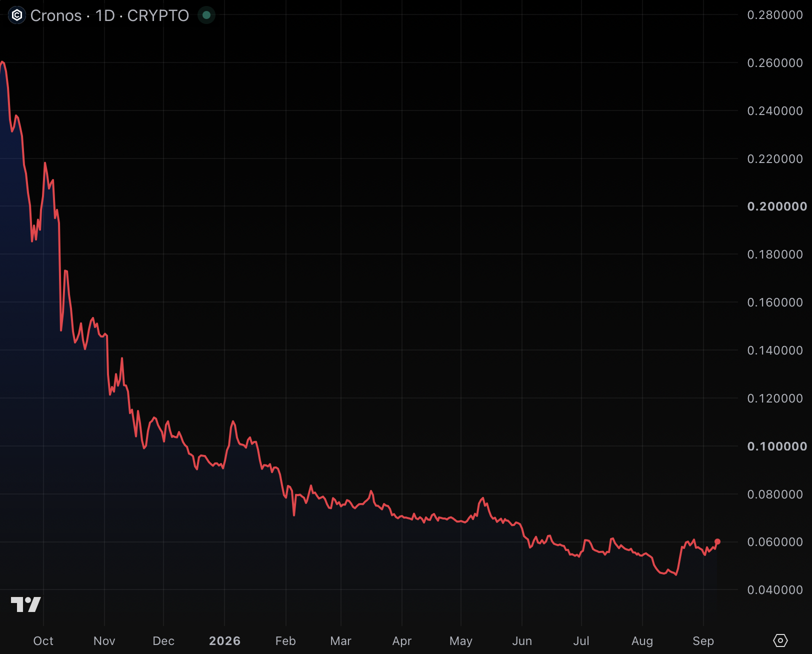Open the Cronos 1D CRYPTO symbol title
Viewport: 812px width, 654px height.
(x=109, y=15)
